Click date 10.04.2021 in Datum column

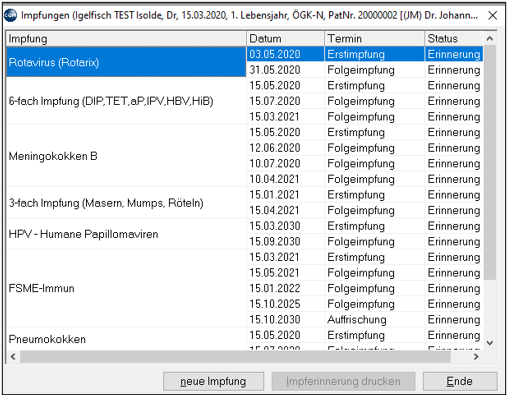coord(285,179)
